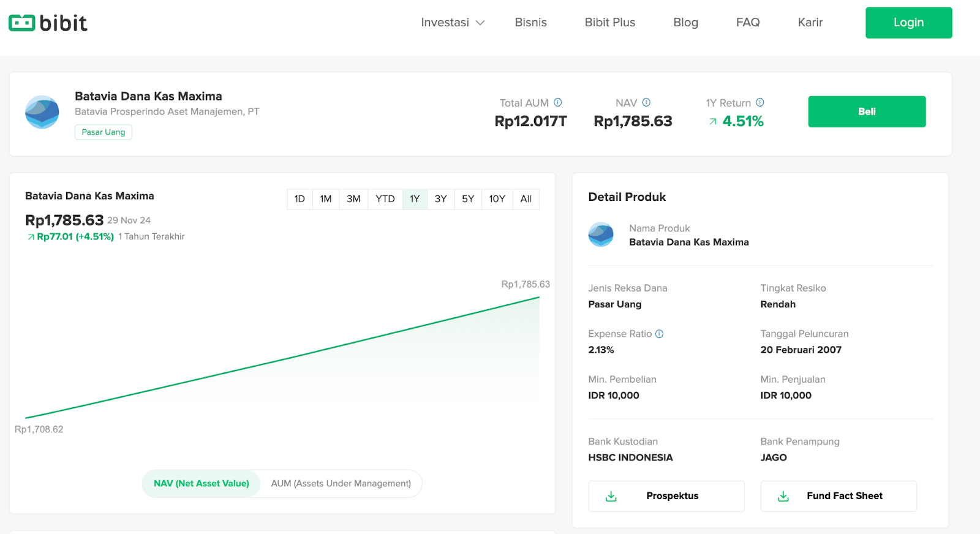
Task: Click the Detail Produk heading
Action: click(627, 197)
